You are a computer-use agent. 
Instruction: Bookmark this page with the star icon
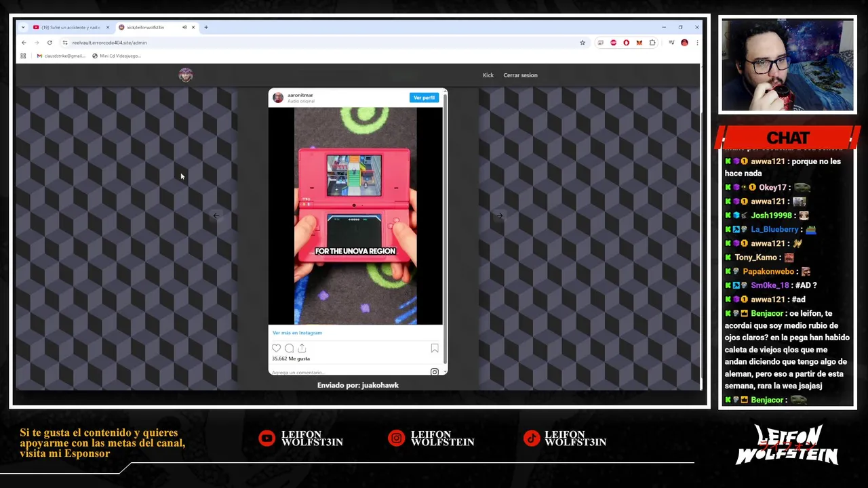click(582, 43)
